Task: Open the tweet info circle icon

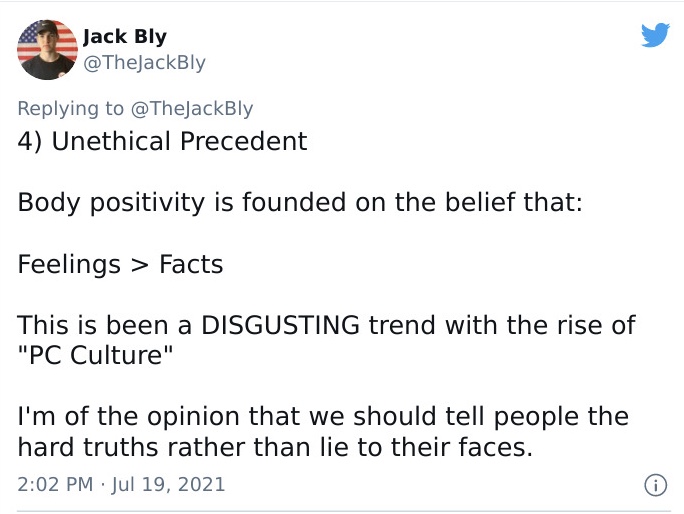Action: coord(655,485)
